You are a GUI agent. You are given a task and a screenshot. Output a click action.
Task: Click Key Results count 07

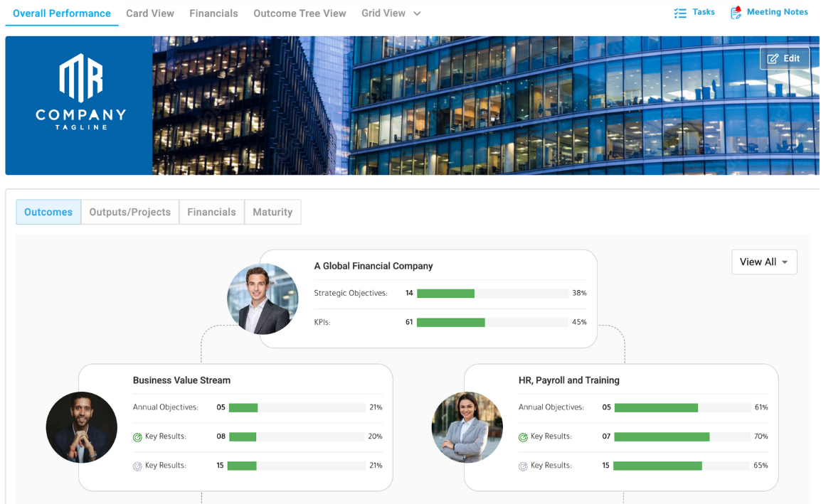coord(606,436)
